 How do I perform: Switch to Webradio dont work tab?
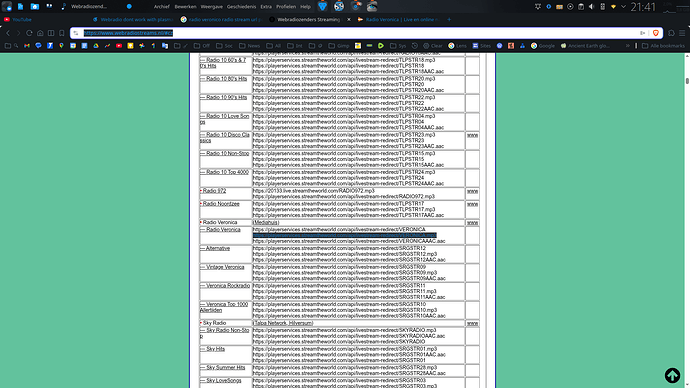133,19
